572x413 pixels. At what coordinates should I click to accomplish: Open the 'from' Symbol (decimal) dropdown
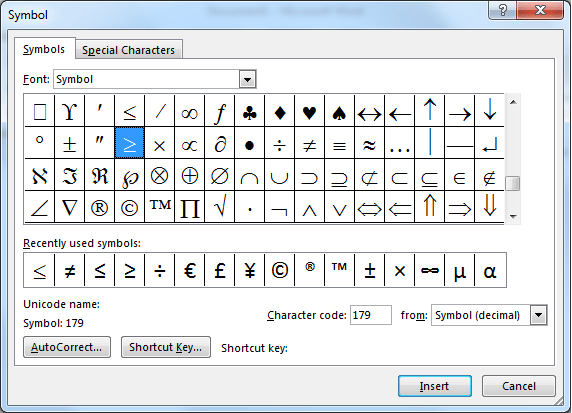click(x=539, y=315)
